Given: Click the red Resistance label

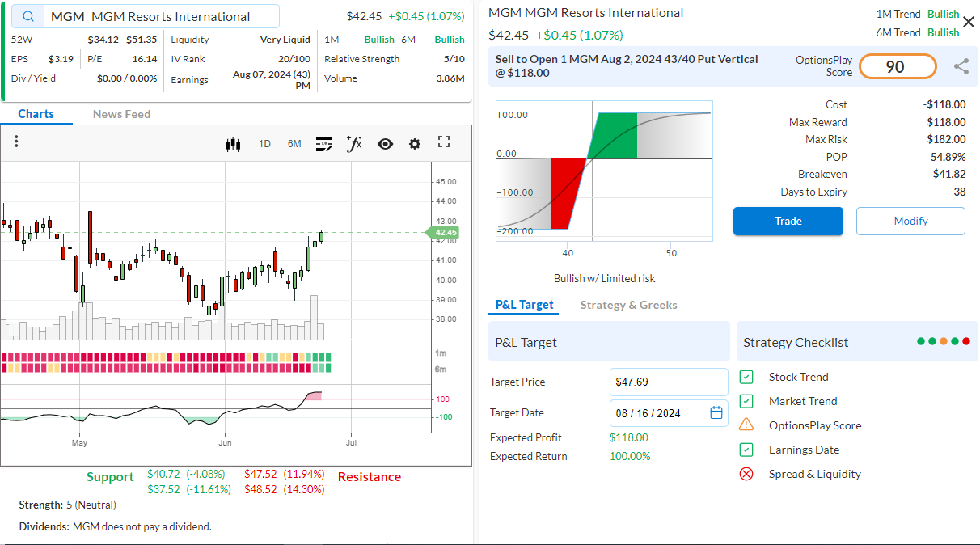Looking at the screenshot, I should [370, 477].
